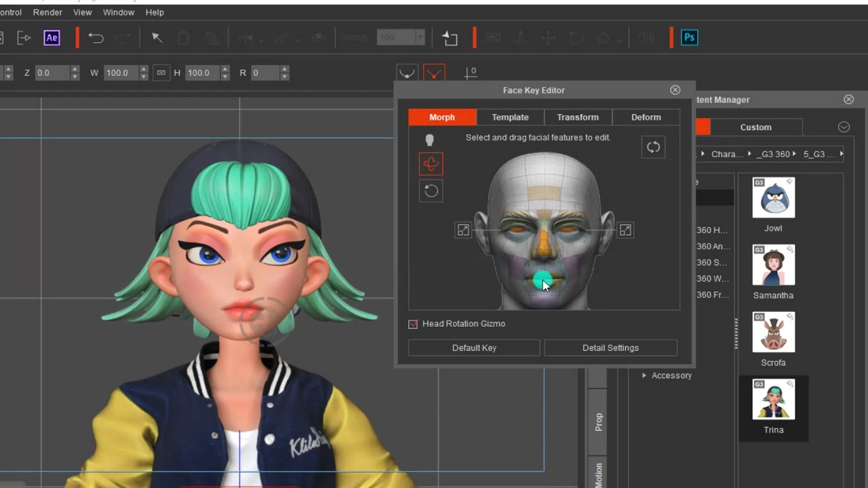Switch to the Morph tab
This screenshot has height=488, width=868.
click(x=442, y=117)
